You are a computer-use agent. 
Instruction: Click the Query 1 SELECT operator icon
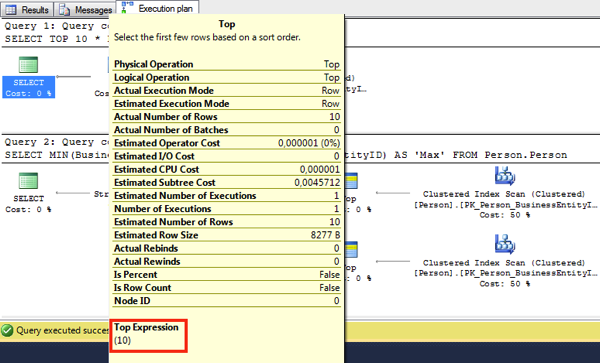(29, 65)
